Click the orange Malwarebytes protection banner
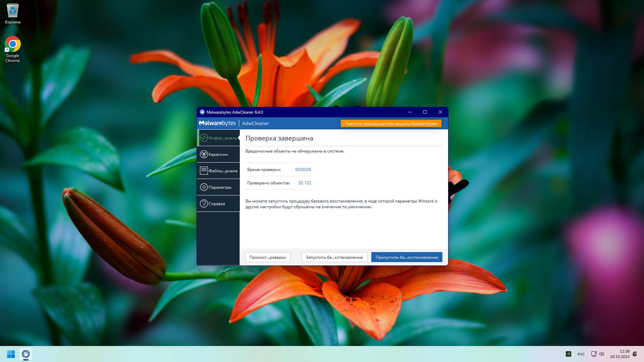This screenshot has height=362, width=644. tap(391, 123)
